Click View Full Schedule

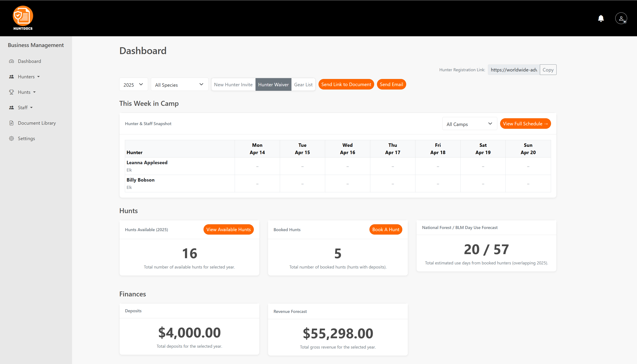tap(525, 123)
